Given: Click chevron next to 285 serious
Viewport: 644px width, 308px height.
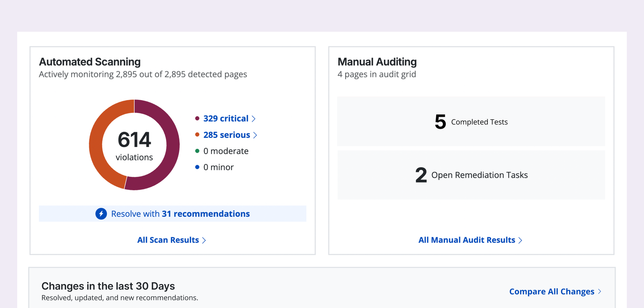Looking at the screenshot, I should point(255,135).
